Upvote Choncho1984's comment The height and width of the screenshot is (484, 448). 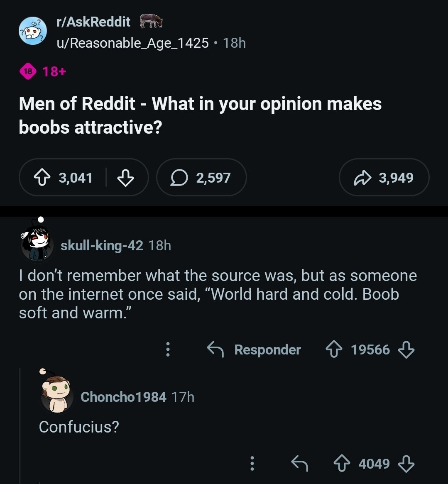[341, 463]
